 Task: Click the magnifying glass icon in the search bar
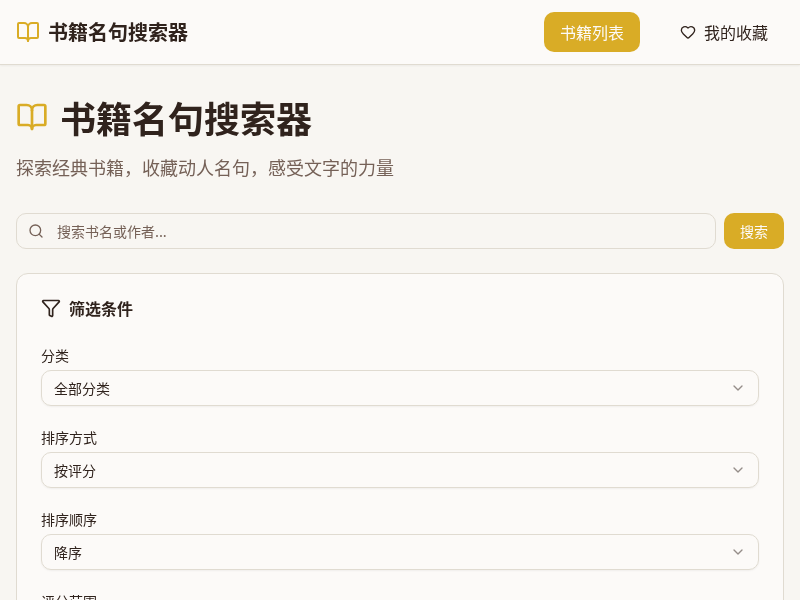pyautogui.click(x=36, y=230)
